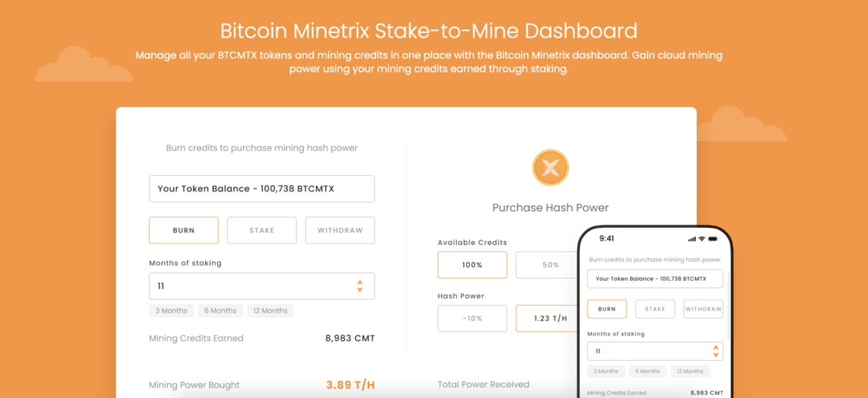
Task: Pick the 12 Months preset chip
Action: pyautogui.click(x=271, y=311)
